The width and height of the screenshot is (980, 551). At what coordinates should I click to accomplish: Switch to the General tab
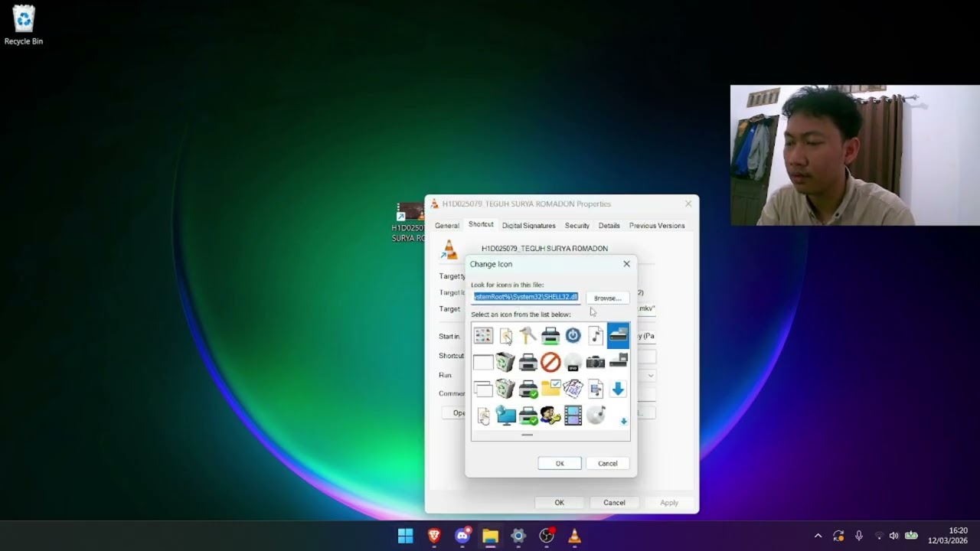click(447, 226)
